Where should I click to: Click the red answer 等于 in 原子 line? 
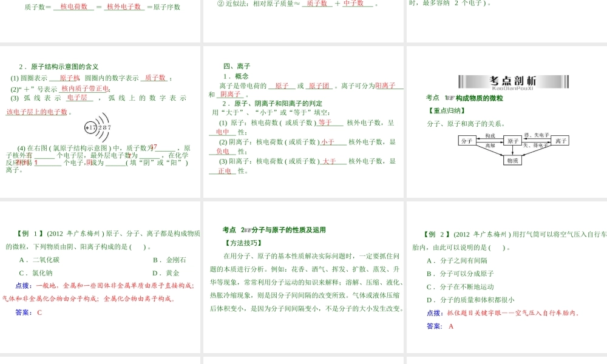coord(325,122)
